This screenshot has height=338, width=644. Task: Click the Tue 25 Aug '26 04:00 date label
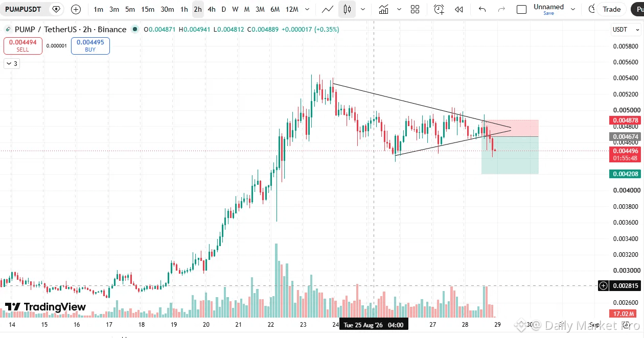pyautogui.click(x=374, y=325)
